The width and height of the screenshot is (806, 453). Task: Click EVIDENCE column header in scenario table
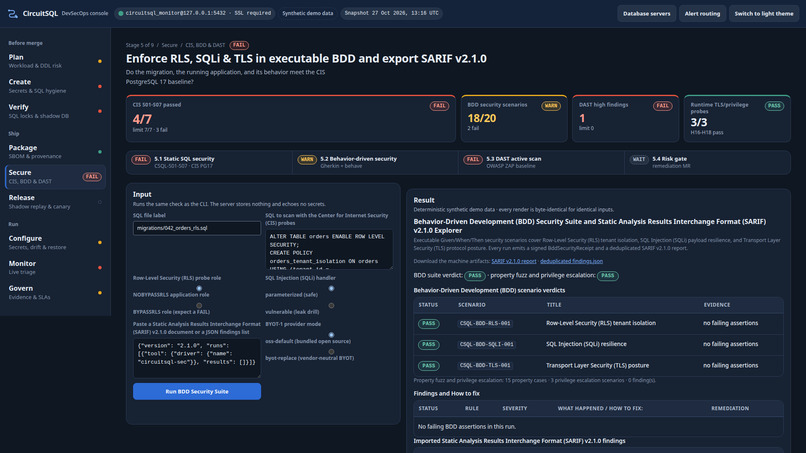coord(717,305)
